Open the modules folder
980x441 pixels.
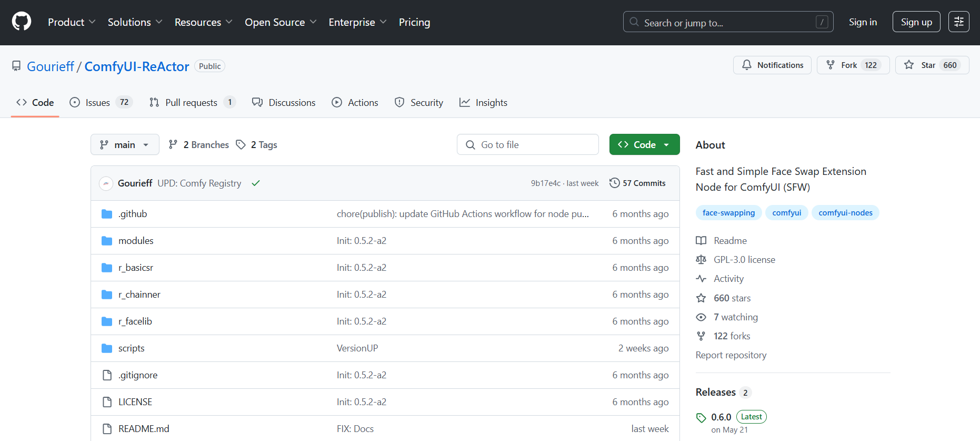point(136,240)
